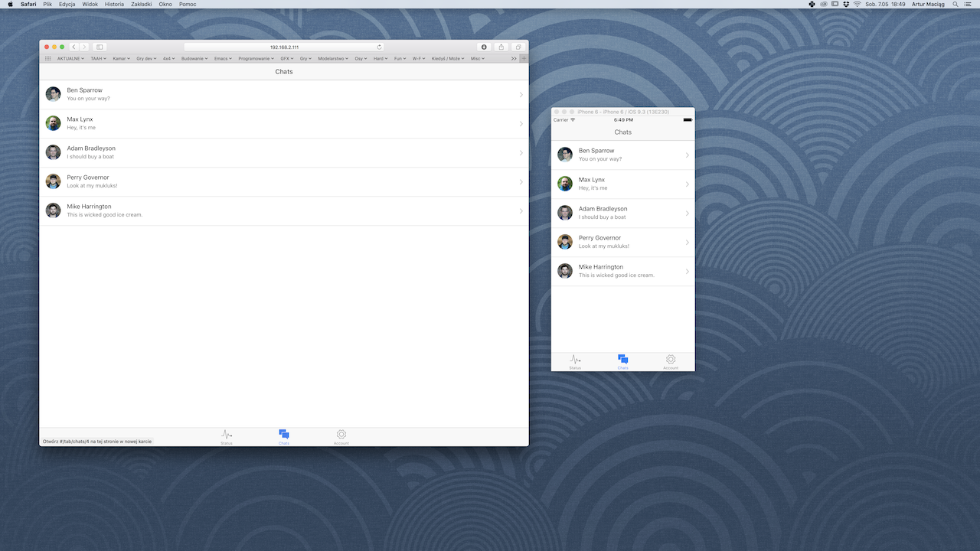
Task: Open the Account gear tab in Safari
Action: pos(341,436)
